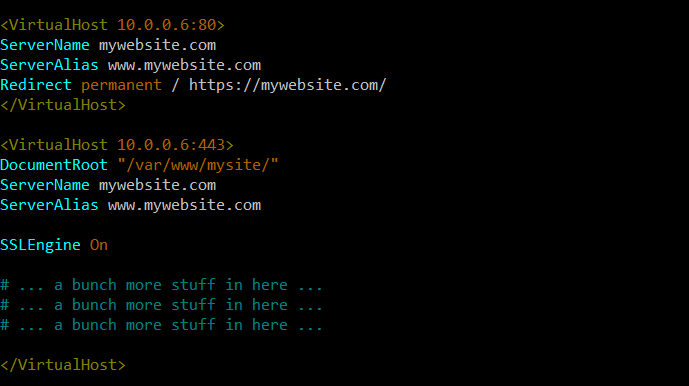Screen dimensions: 689x386
Task: Click www.mywebsite.com in second ServerAlias line
Action: [185, 206]
